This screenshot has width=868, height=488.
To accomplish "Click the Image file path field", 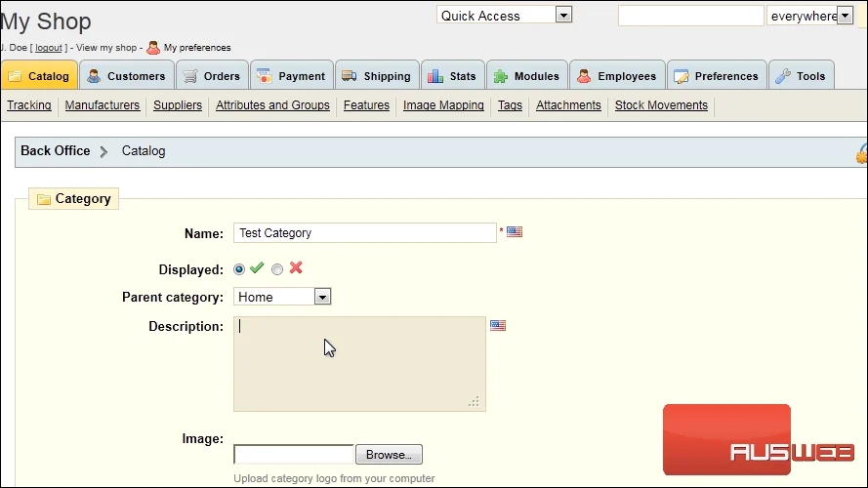I will click(x=293, y=454).
